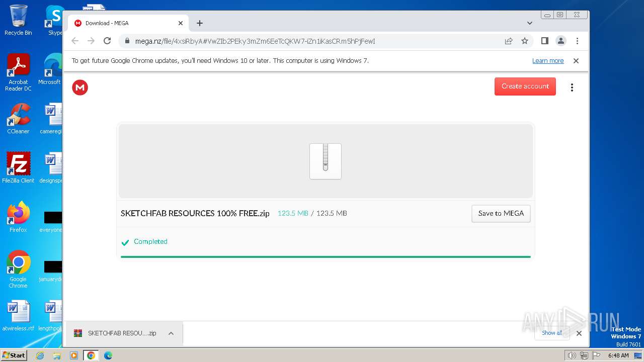This screenshot has height=362, width=644.
Task: Bookmark this tab with star icon
Action: pos(525,41)
